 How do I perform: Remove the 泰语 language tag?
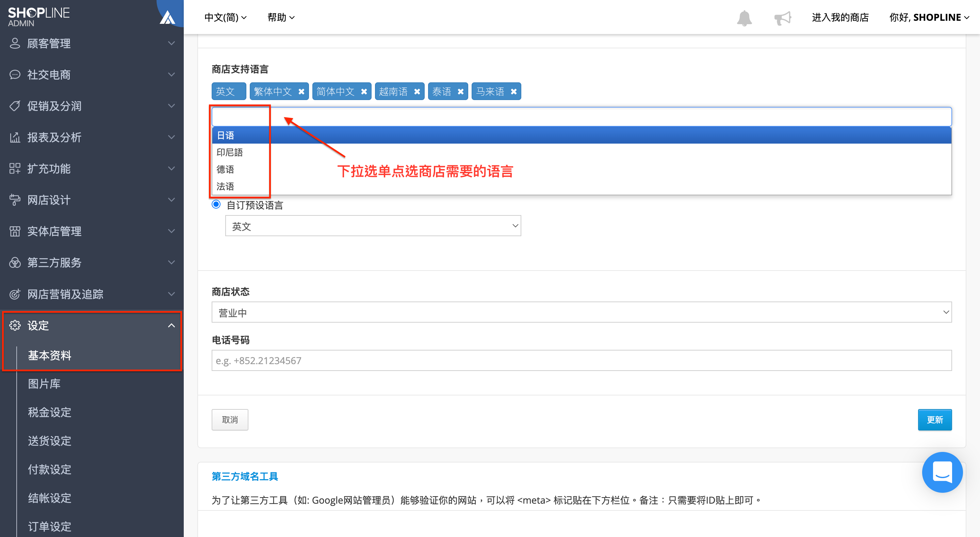460,92
